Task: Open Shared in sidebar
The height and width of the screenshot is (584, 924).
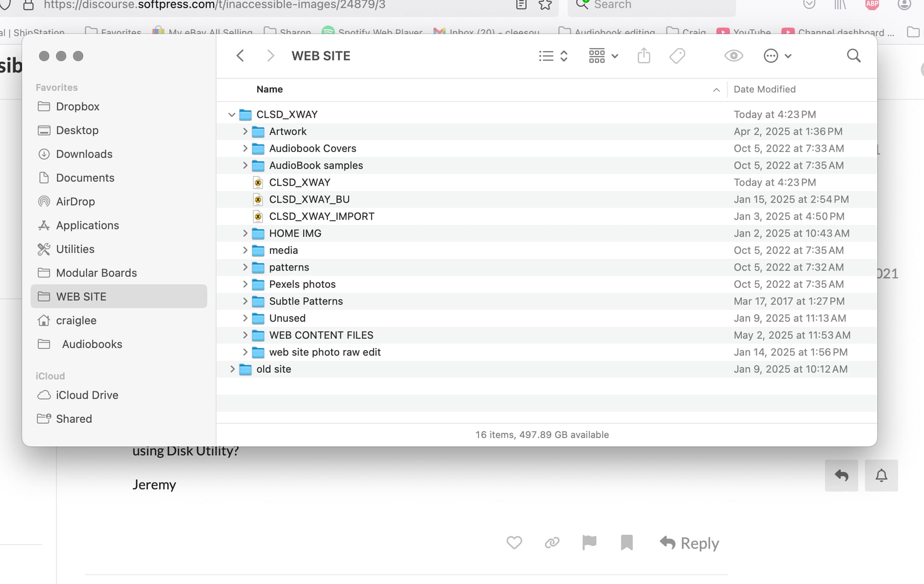Action: 118,419
